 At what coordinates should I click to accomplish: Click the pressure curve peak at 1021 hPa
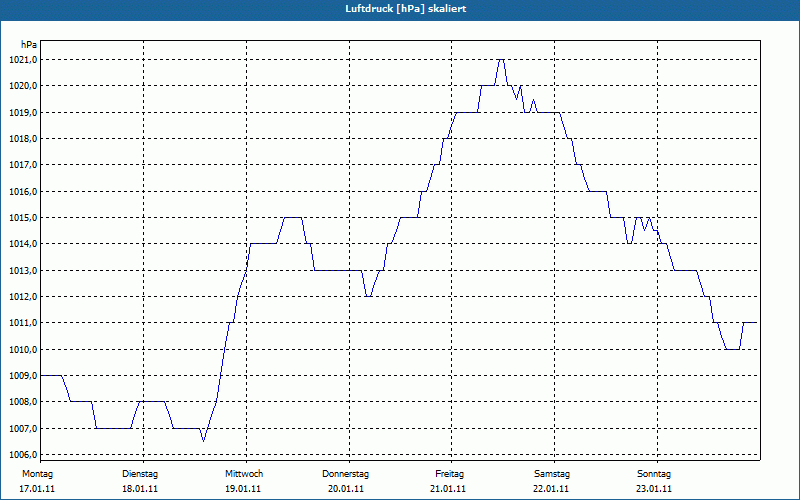click(501, 60)
